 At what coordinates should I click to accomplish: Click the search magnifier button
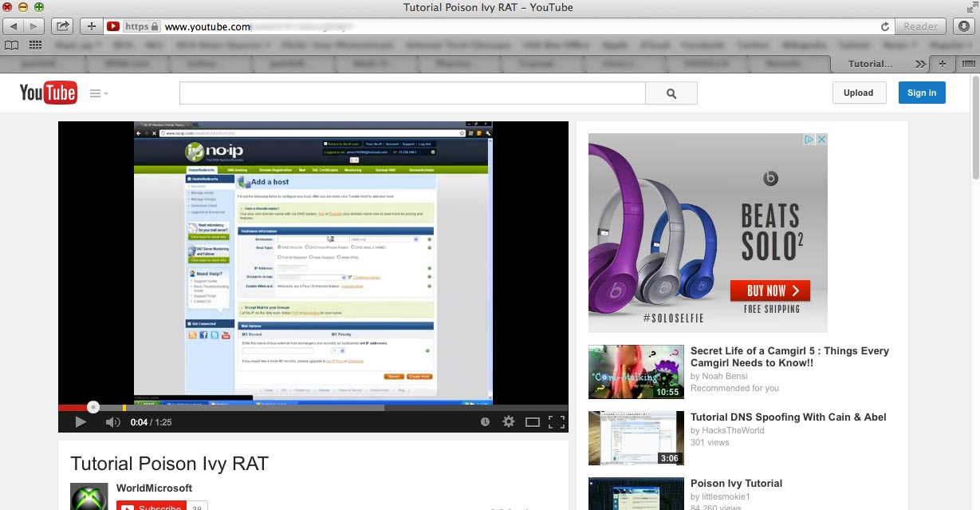point(671,93)
